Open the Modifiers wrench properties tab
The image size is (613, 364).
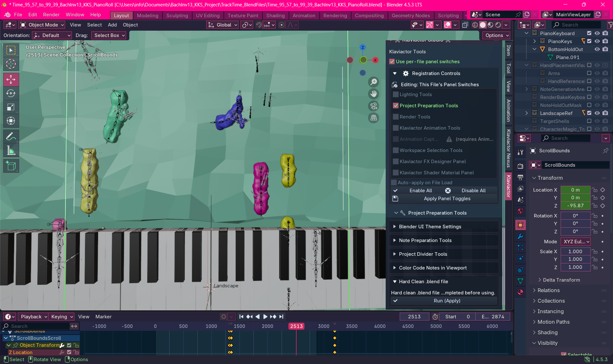(520, 237)
